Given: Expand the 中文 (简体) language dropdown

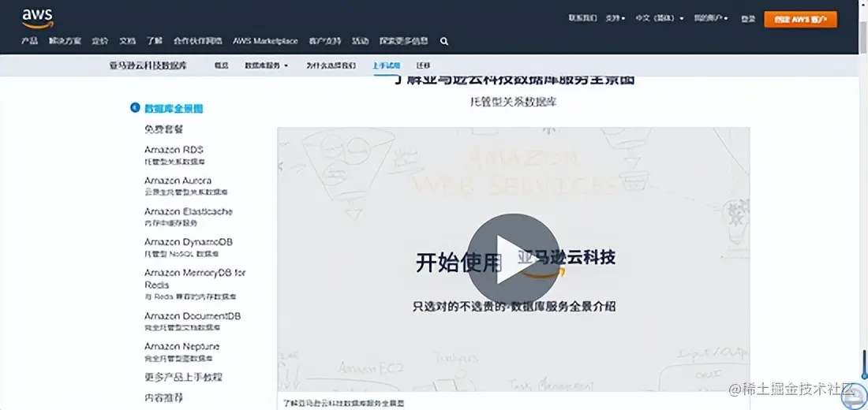Looking at the screenshot, I should click(x=660, y=18).
